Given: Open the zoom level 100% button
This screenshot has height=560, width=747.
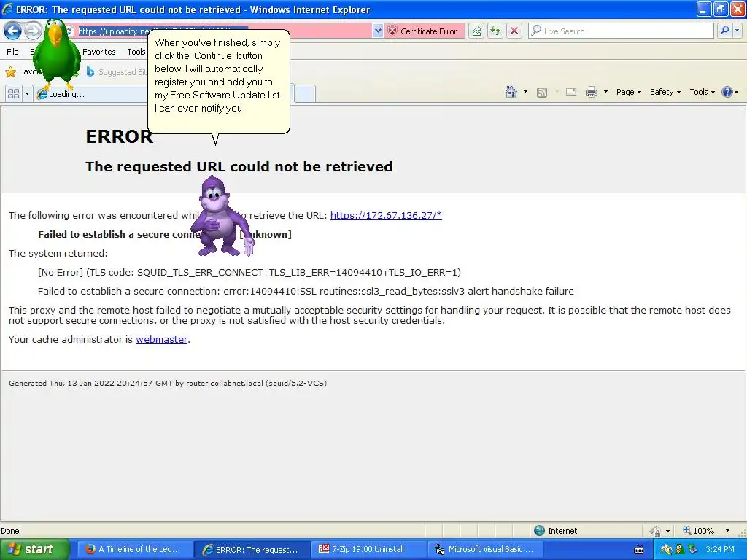Looking at the screenshot, I should [x=698, y=531].
